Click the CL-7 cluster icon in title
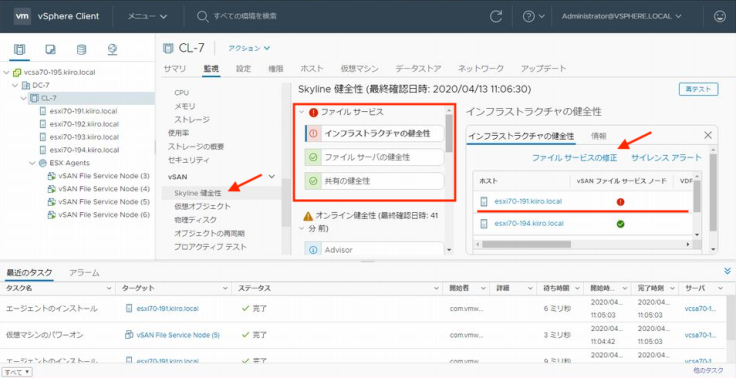The image size is (736, 378). tap(168, 48)
